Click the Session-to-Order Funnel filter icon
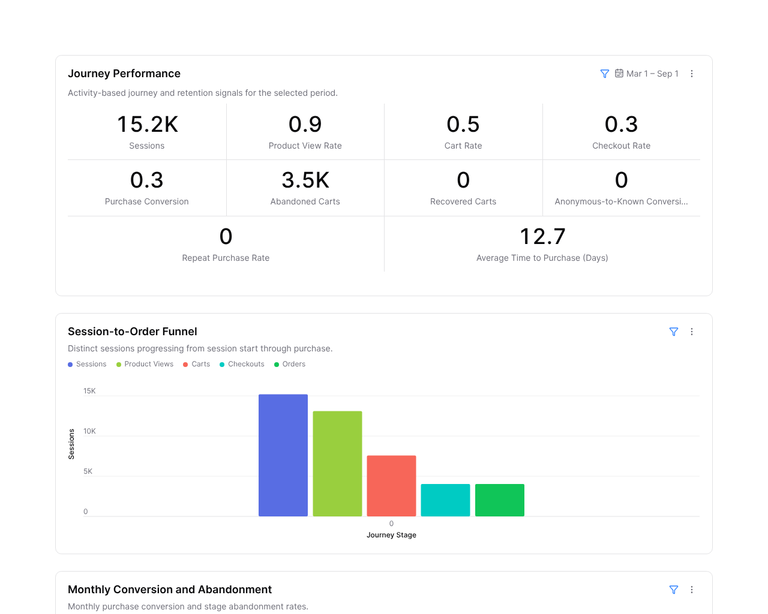The image size is (768, 614). click(673, 331)
